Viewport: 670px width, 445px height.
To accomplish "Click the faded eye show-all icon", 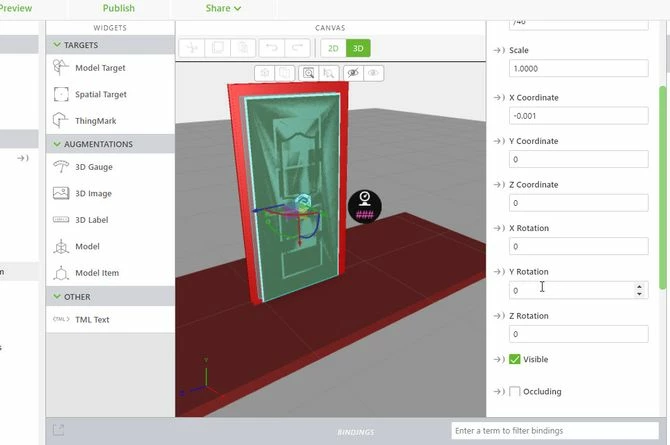I will point(373,73).
